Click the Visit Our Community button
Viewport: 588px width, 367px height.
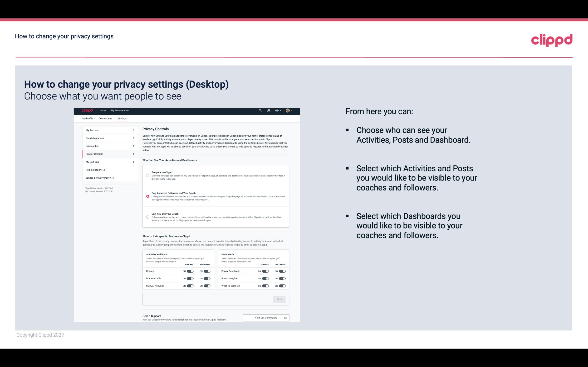coord(265,318)
